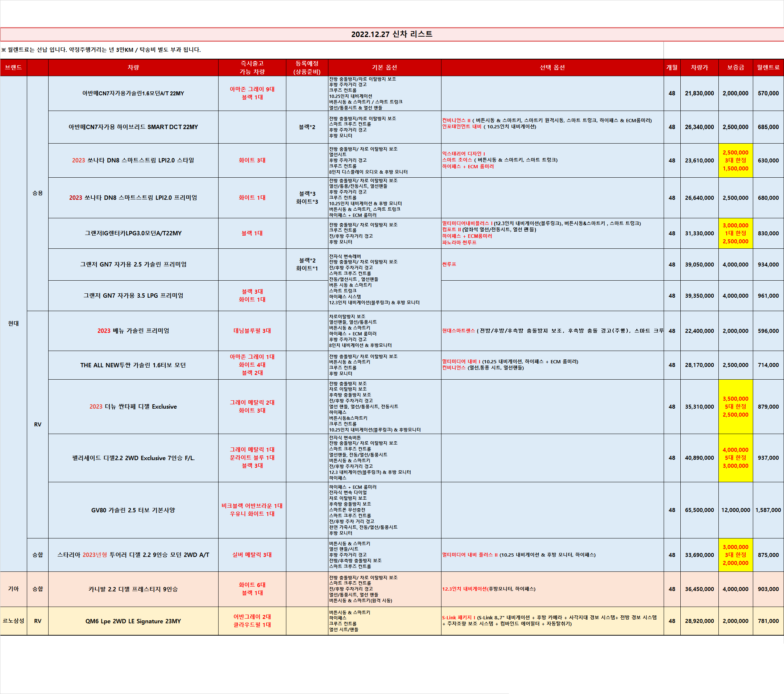Screen dimensions: 784x694
Task: Select the yellow deposit cell '3,500,000 5대 한정'
Action: pos(736,407)
